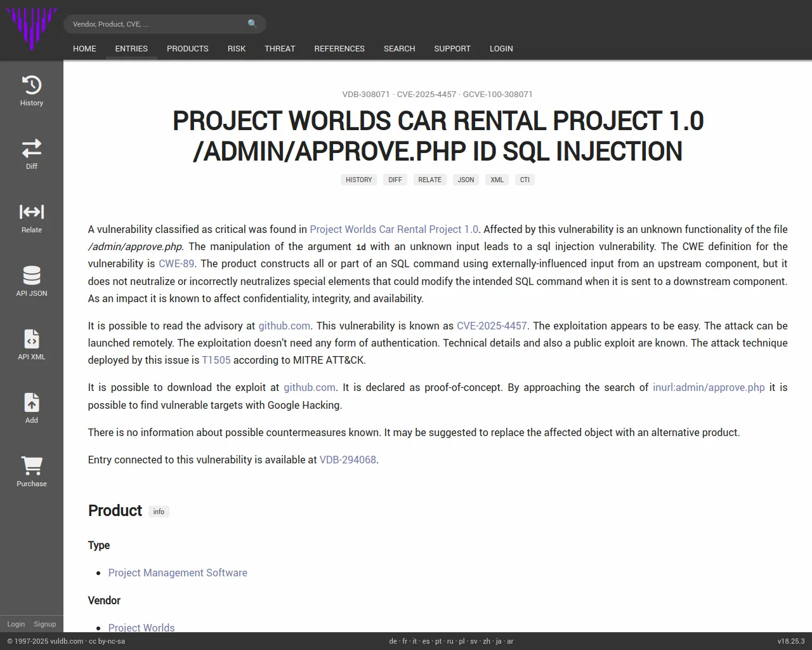This screenshot has width=812, height=650.
Task: Switch language to pt
Action: pyautogui.click(x=438, y=641)
